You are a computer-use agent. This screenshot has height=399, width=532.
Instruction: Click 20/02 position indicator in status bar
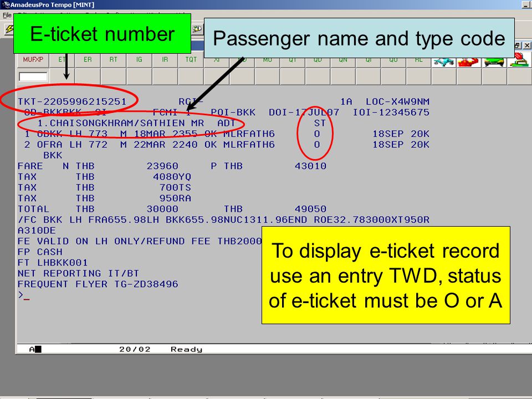pyautogui.click(x=135, y=349)
